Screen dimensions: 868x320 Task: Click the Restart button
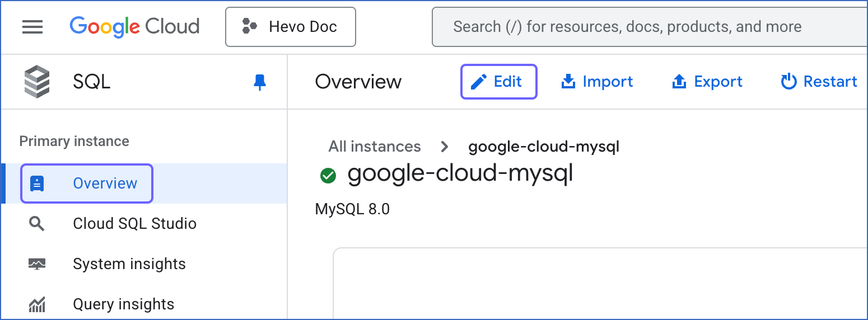pyautogui.click(x=819, y=82)
